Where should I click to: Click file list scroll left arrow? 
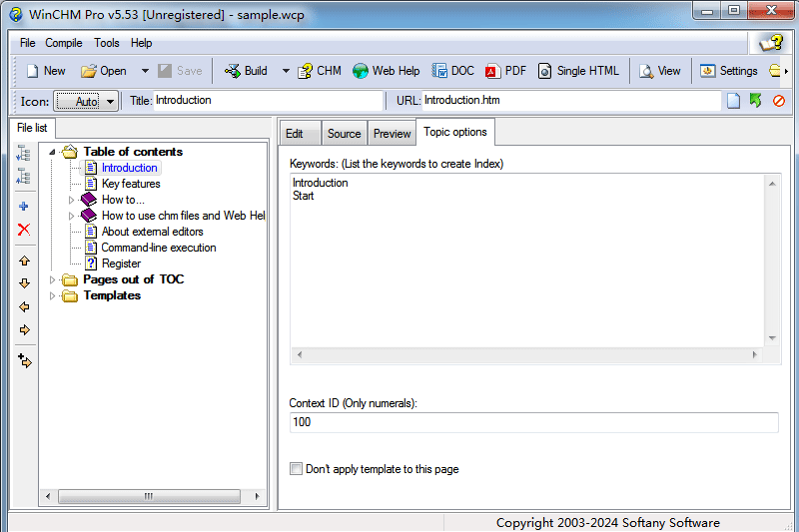(48, 496)
